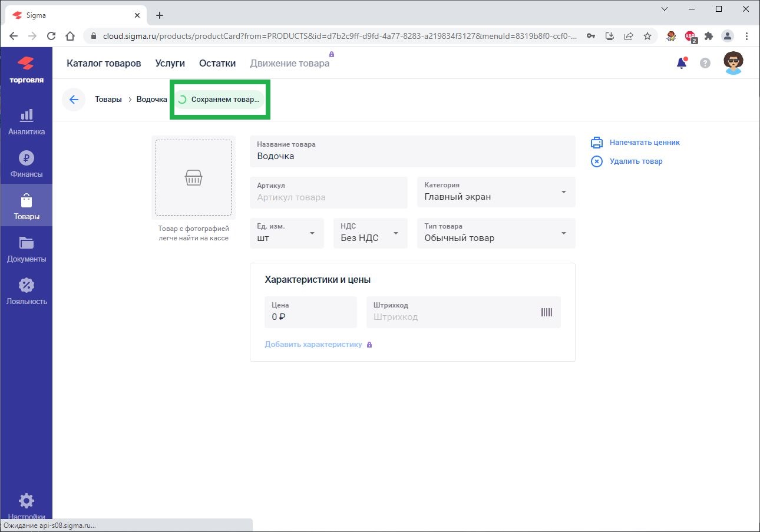Click the notifications bell icon
The width and height of the screenshot is (760, 532).
682,63
